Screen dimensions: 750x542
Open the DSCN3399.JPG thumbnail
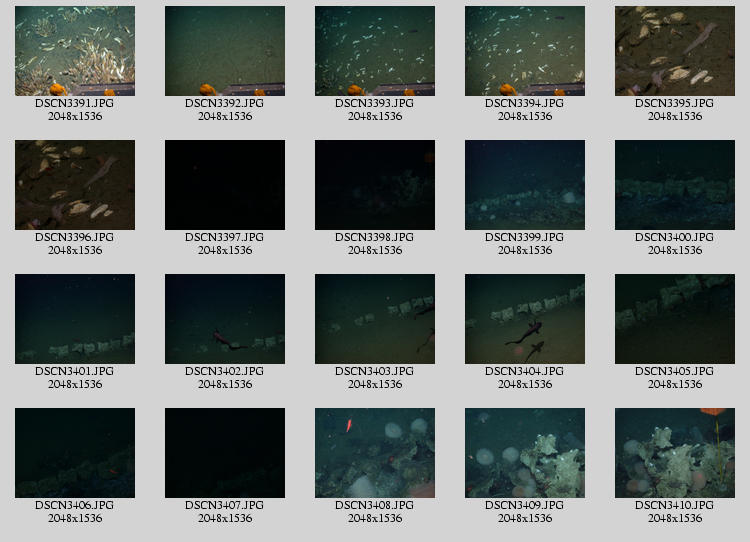(525, 185)
